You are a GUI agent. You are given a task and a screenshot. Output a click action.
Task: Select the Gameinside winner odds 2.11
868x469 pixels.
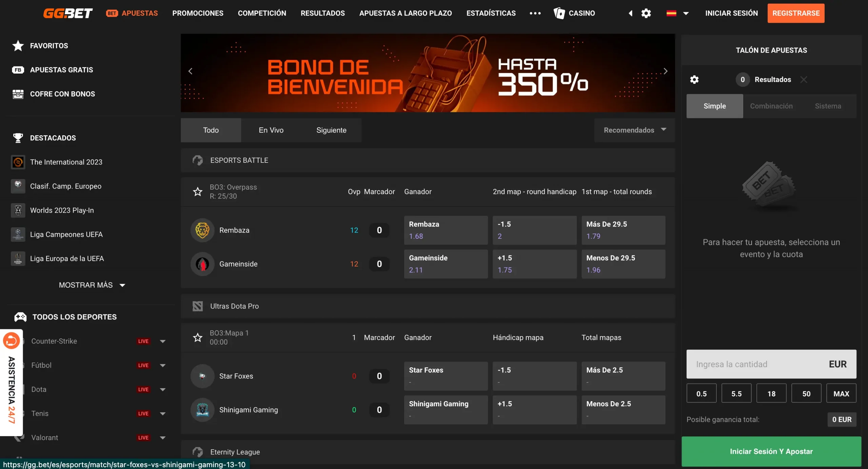coord(446,264)
